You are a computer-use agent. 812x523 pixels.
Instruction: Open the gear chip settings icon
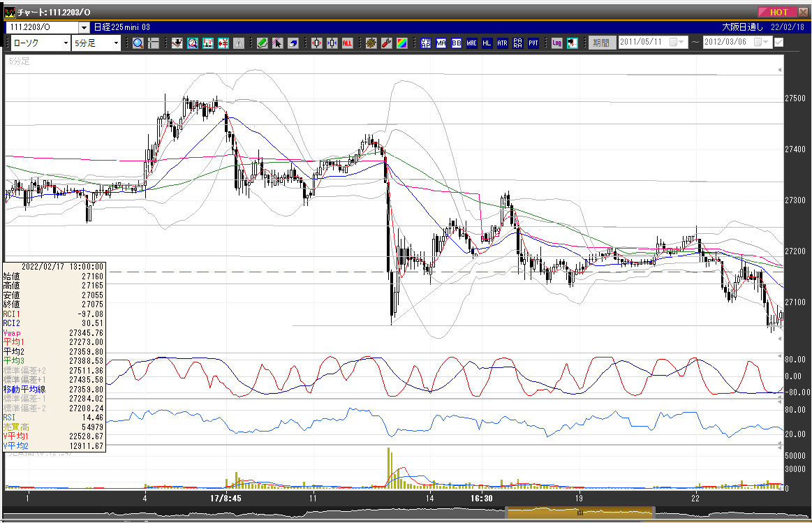click(371, 43)
